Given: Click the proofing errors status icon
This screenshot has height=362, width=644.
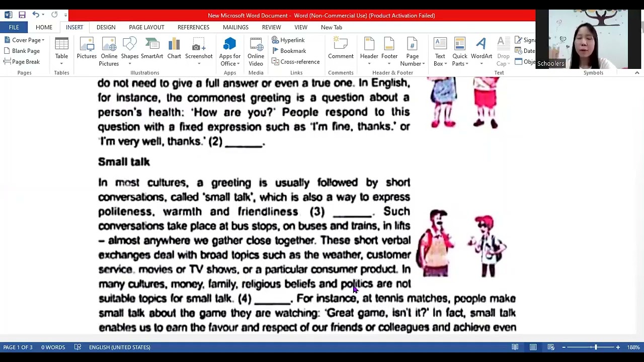Looking at the screenshot, I should pos(77,347).
